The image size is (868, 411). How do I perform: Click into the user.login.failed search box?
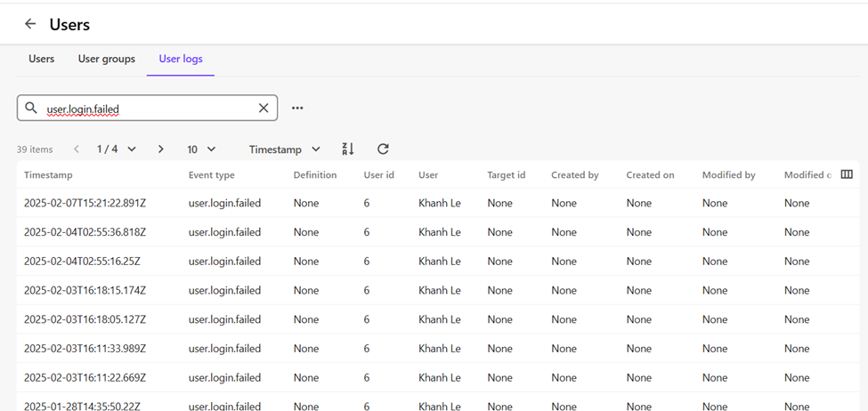pyautogui.click(x=147, y=109)
